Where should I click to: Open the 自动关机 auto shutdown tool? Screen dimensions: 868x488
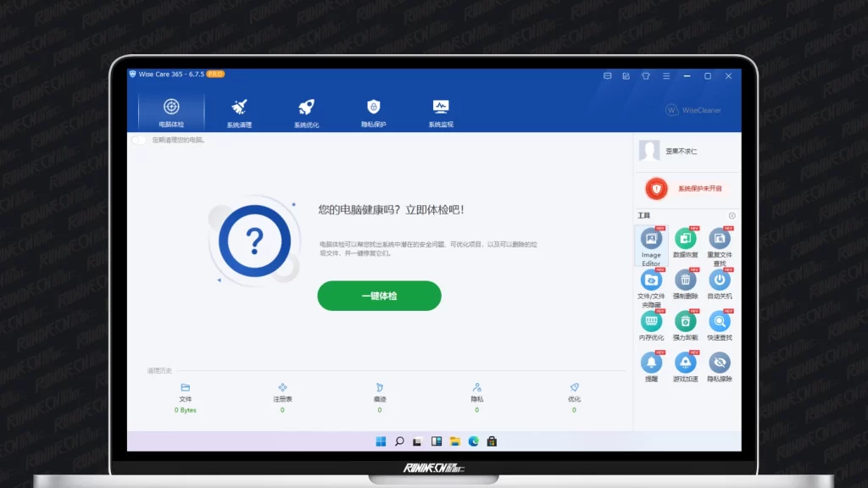click(x=720, y=280)
